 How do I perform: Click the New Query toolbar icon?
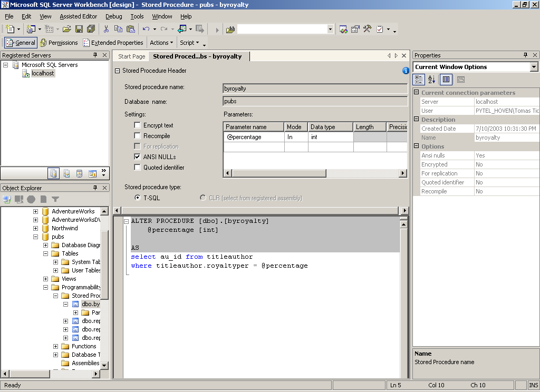[x=11, y=30]
